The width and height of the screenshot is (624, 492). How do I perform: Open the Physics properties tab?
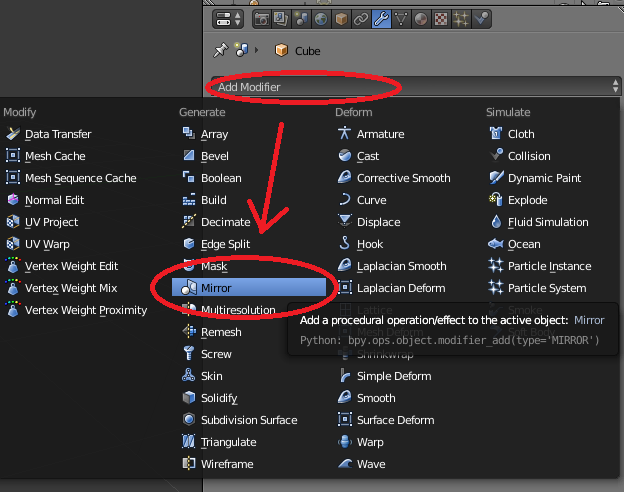(x=481, y=19)
